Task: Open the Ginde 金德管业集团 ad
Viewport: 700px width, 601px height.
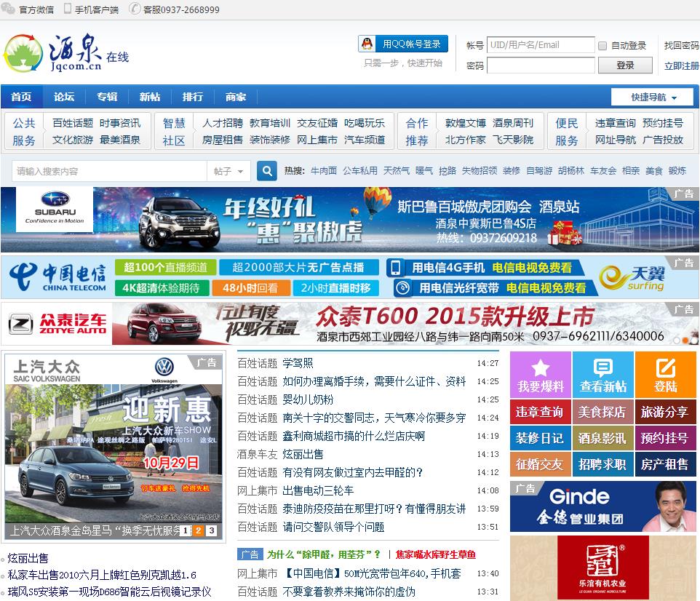Action: tap(603, 506)
